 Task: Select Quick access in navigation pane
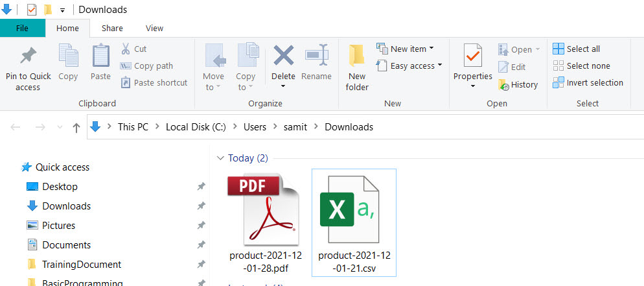56,167
